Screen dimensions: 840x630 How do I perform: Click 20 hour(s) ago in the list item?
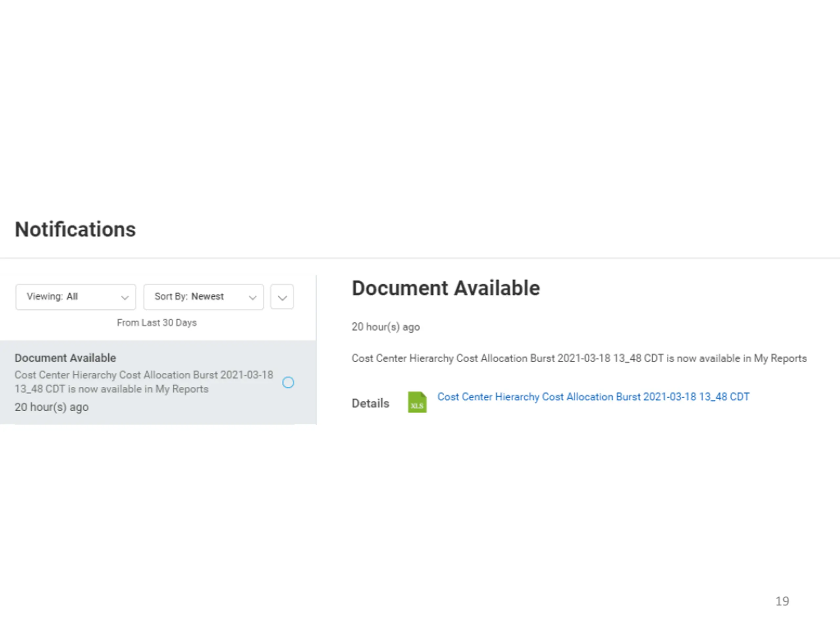coord(52,407)
